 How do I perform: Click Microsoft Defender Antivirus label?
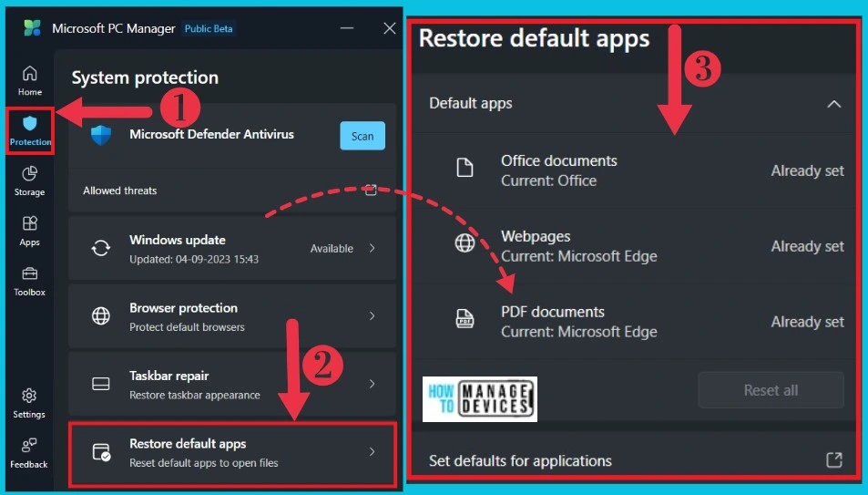click(211, 134)
